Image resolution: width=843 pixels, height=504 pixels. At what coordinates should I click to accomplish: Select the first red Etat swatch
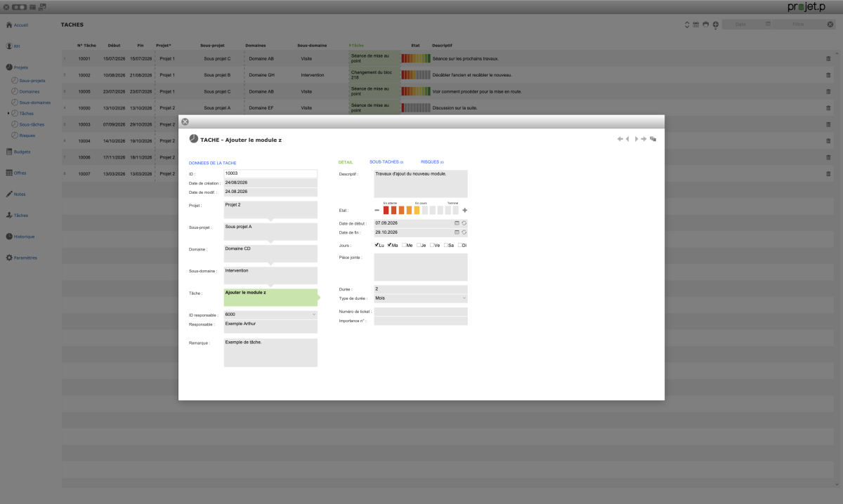(386, 210)
